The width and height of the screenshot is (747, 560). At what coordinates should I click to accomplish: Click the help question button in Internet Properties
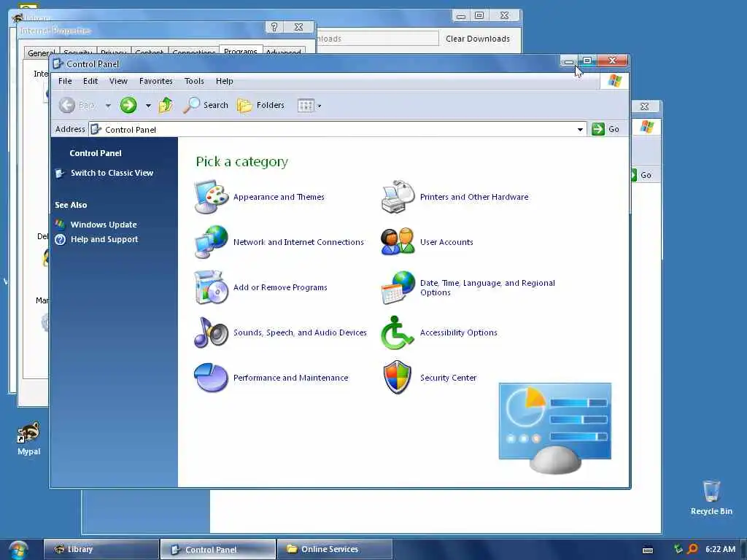[274, 27]
